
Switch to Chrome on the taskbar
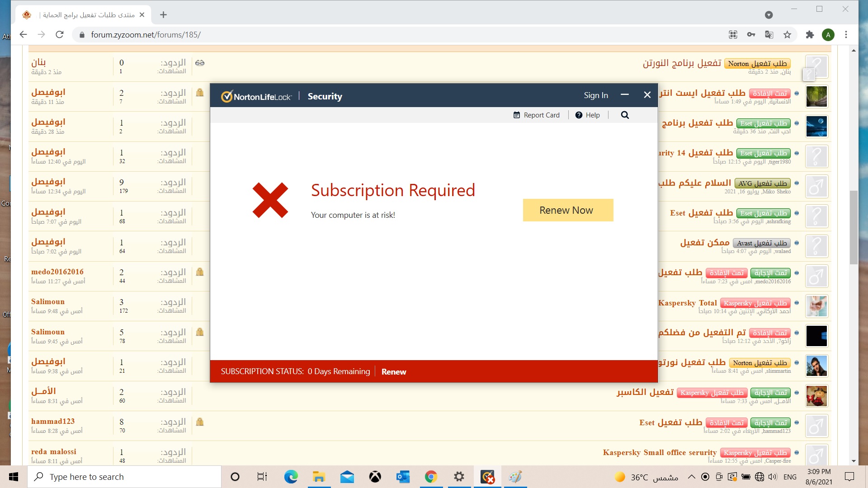coord(431,477)
